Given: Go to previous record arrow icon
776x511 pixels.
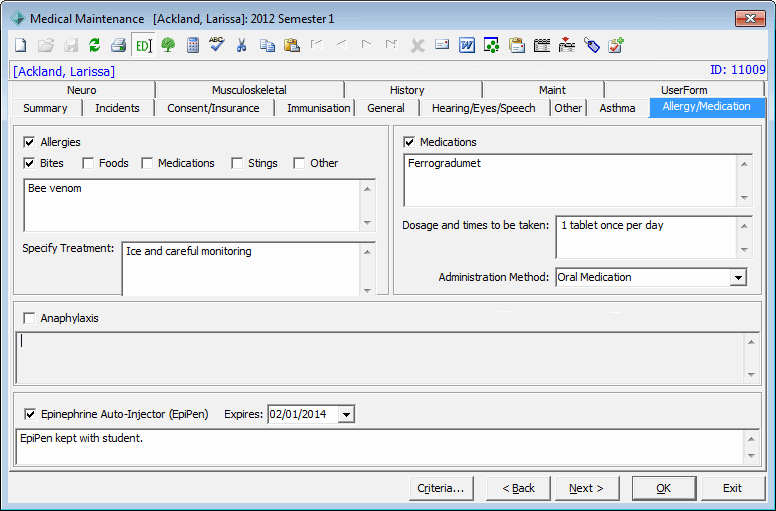Looking at the screenshot, I should [x=341, y=45].
